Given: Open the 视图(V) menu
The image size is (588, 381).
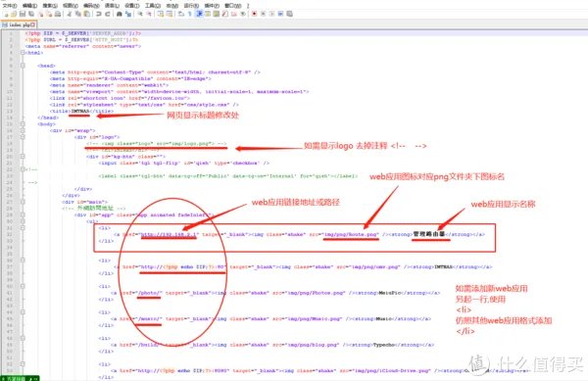Looking at the screenshot, I should [x=71, y=6].
